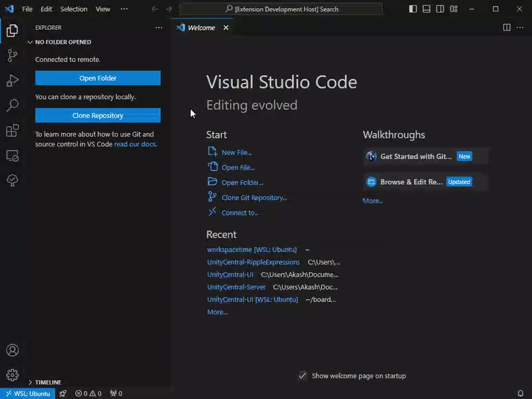Open recent workspacetime [WSL: Ubuntu]
Screen dimensions: 532x399
coord(252,249)
